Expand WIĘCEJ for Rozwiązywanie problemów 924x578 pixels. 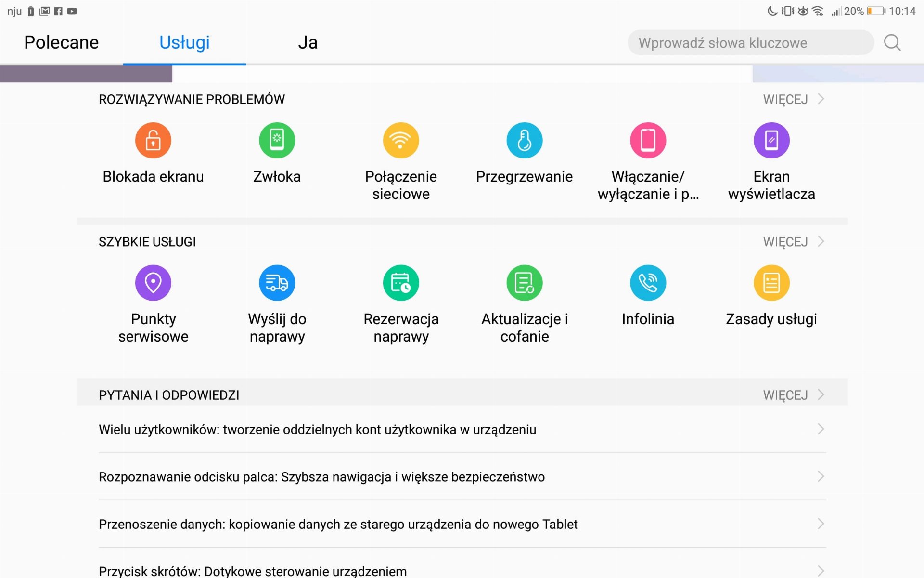coord(794,99)
